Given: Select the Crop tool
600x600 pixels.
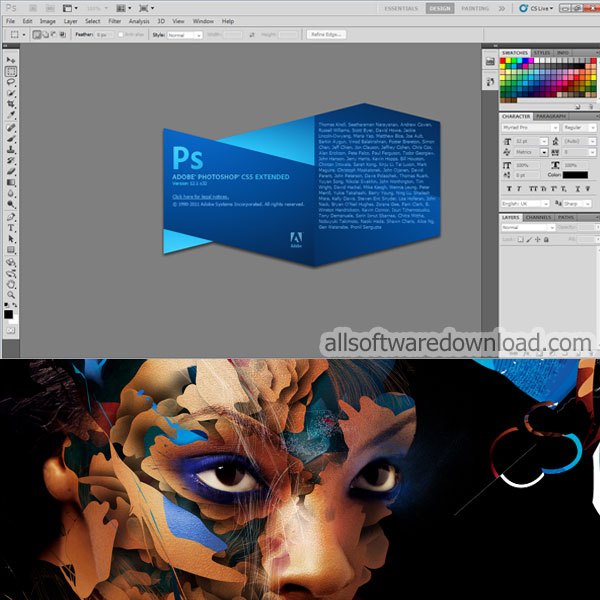Looking at the screenshot, I should tap(11, 104).
